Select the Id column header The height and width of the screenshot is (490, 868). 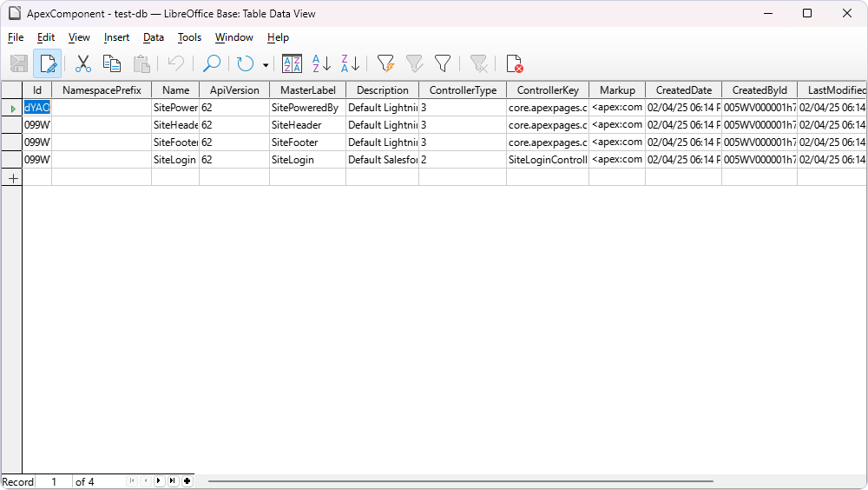click(37, 89)
